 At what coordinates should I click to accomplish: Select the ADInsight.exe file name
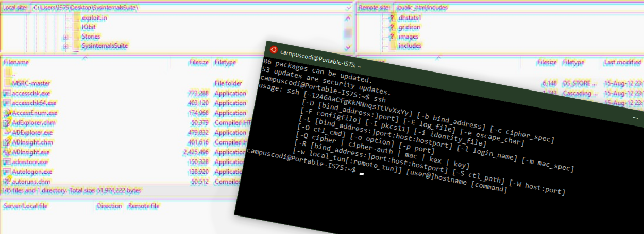pyautogui.click(x=31, y=152)
